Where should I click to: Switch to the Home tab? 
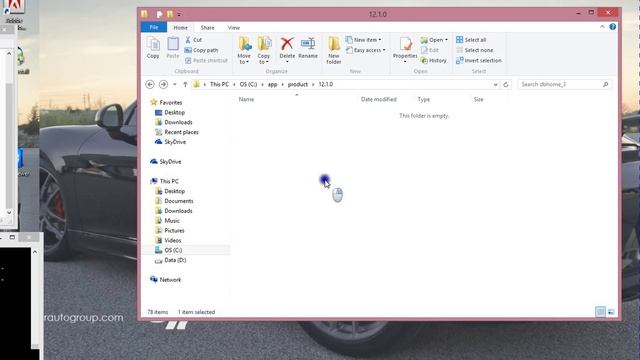click(x=180, y=27)
